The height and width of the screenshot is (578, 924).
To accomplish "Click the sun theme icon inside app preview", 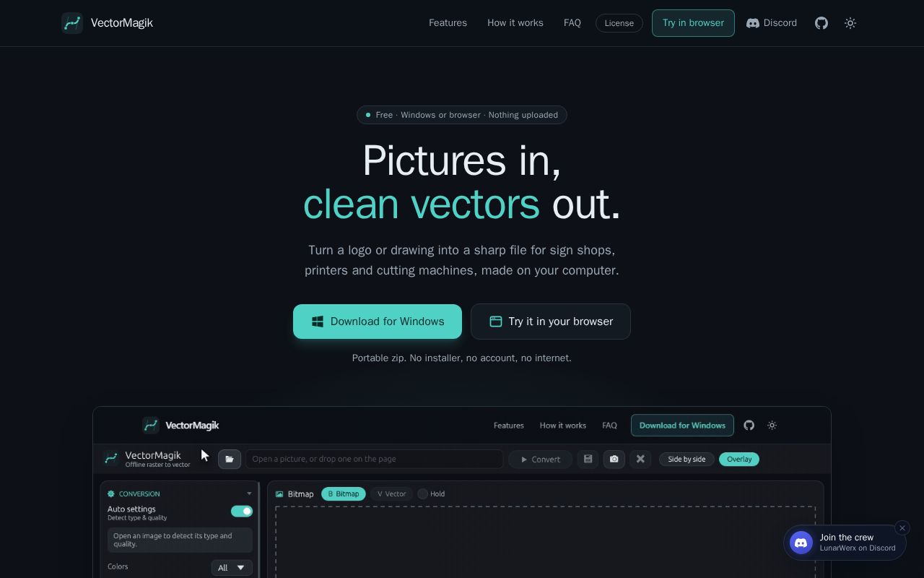I will (772, 426).
